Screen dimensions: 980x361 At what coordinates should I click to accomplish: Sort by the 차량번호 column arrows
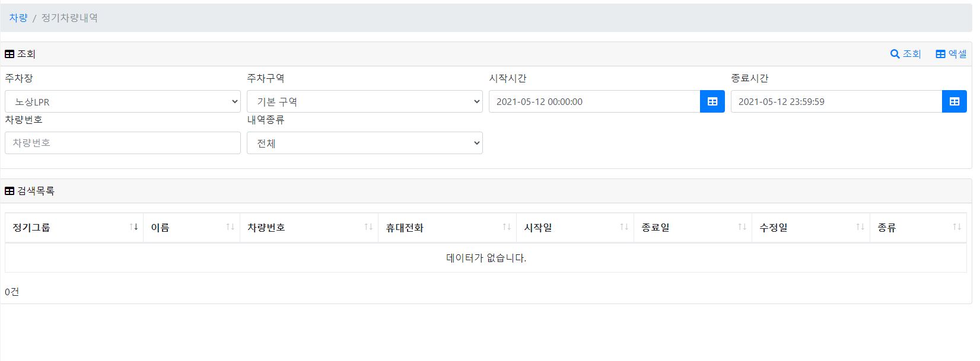tap(368, 227)
